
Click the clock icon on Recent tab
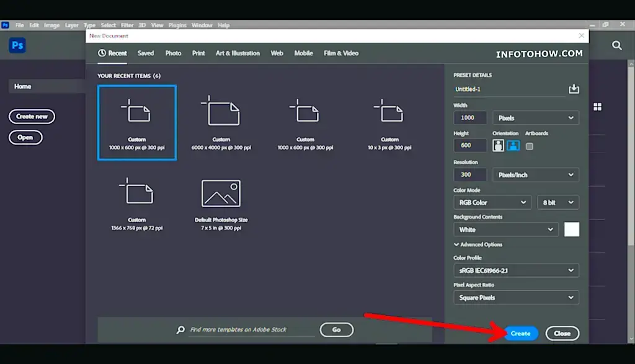[x=102, y=53]
